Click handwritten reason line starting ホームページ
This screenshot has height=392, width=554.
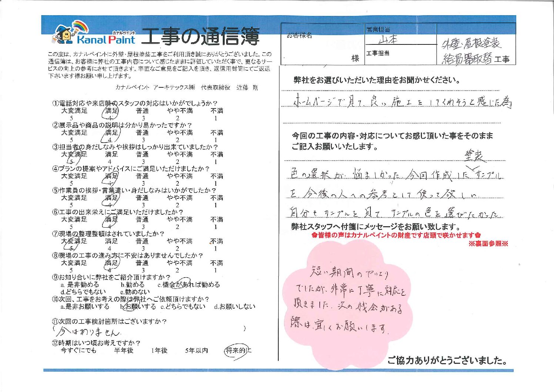point(402,102)
